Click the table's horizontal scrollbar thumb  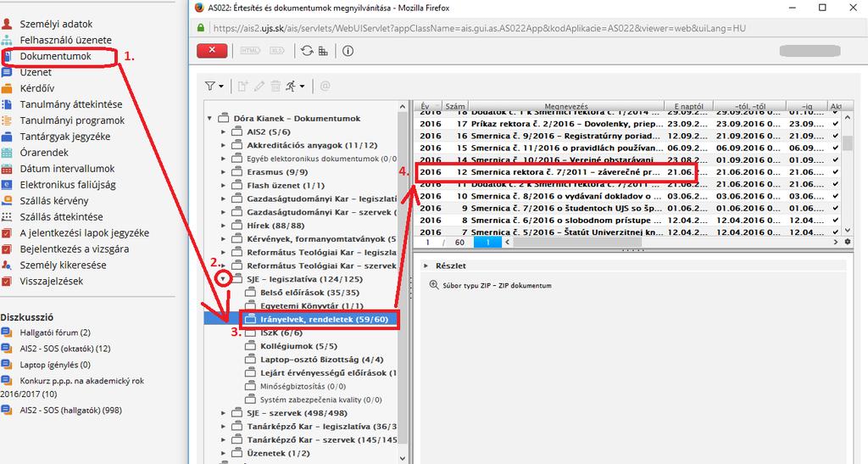[x=577, y=242]
